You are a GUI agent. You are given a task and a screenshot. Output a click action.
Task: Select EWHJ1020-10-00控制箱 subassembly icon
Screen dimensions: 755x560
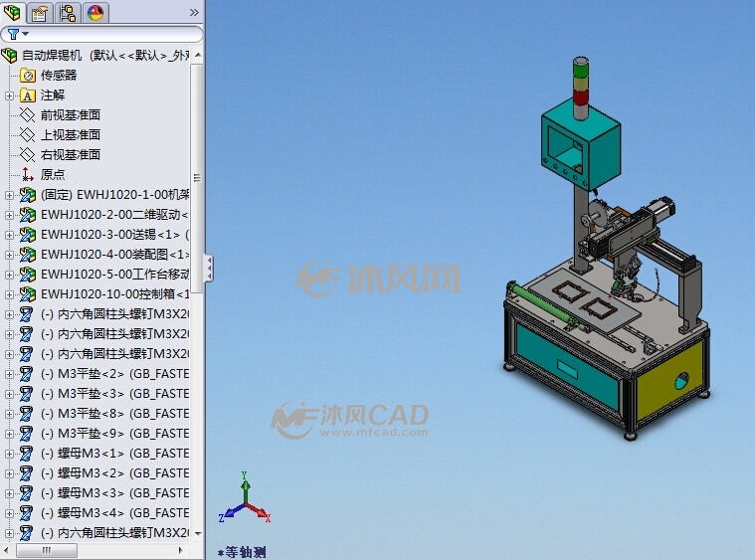coord(28,293)
